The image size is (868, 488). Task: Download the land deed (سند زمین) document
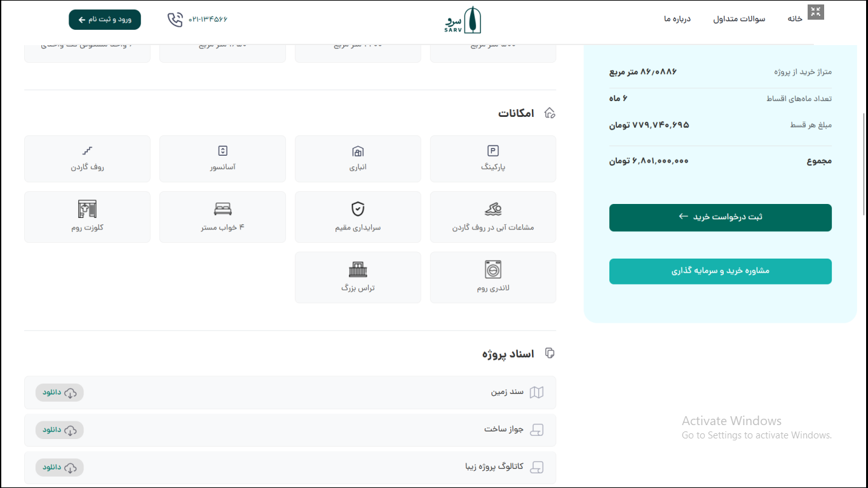pos(60,393)
